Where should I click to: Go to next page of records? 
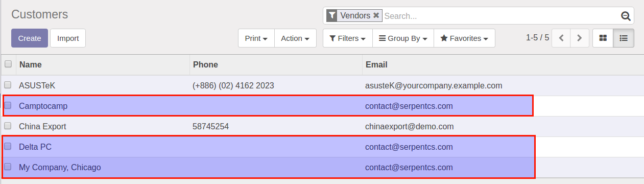580,38
